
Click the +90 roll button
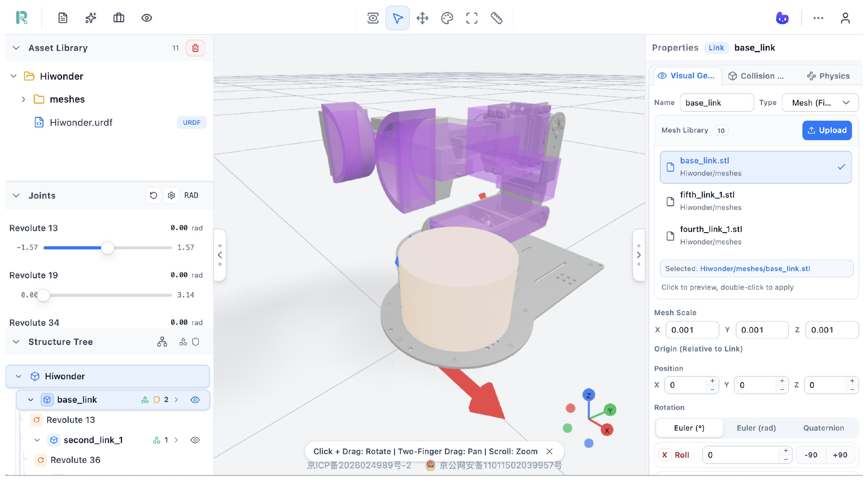pos(840,455)
